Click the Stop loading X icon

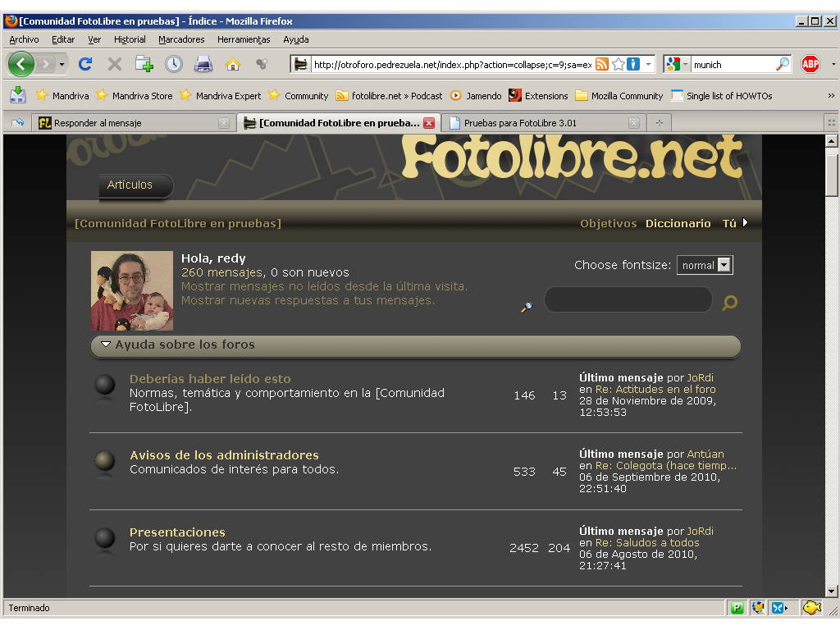pyautogui.click(x=114, y=64)
